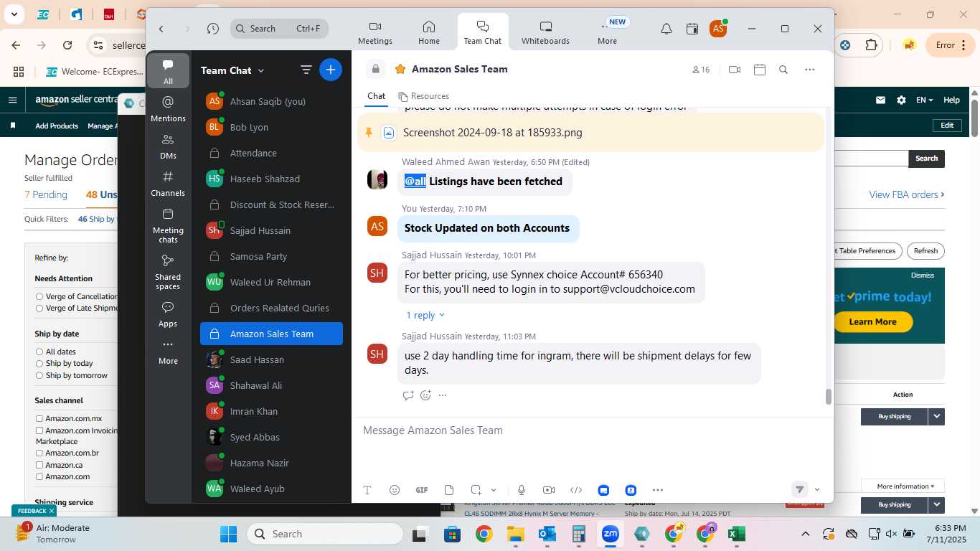Click the Learn More prime button

pyautogui.click(x=872, y=321)
